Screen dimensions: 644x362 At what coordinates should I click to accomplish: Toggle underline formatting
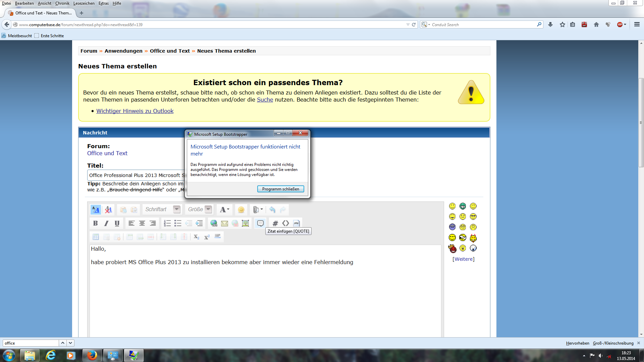pos(117,223)
